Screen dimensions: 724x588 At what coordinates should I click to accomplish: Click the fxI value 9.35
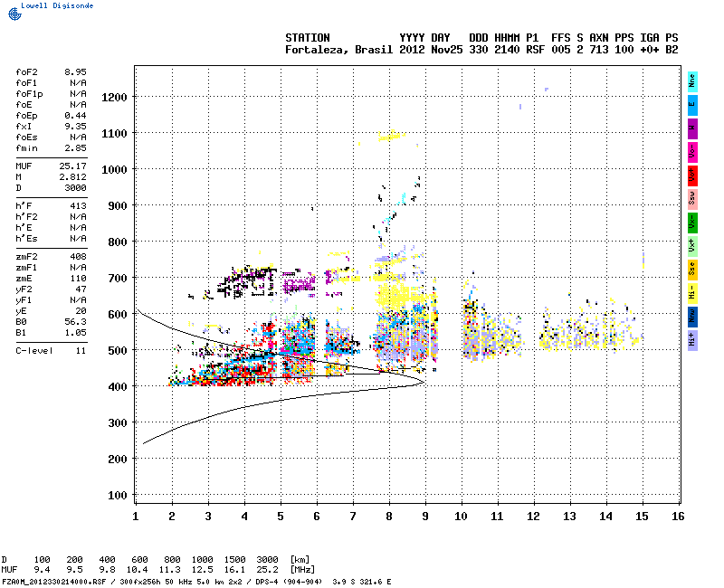tap(75, 127)
